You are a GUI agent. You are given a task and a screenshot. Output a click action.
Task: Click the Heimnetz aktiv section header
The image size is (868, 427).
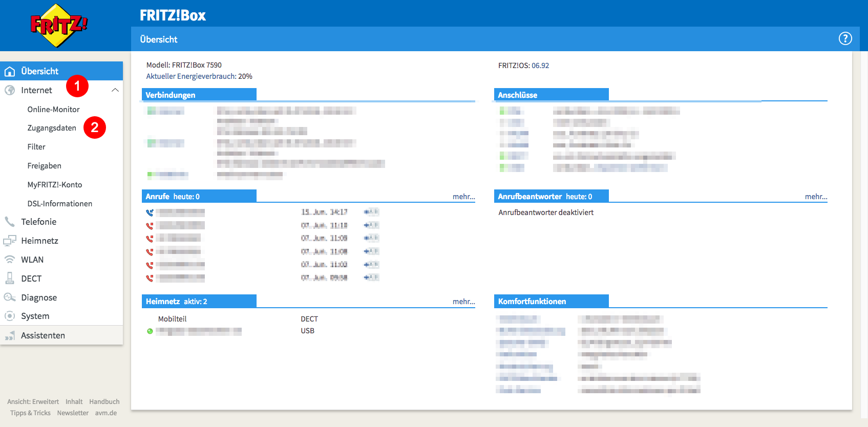click(x=199, y=301)
